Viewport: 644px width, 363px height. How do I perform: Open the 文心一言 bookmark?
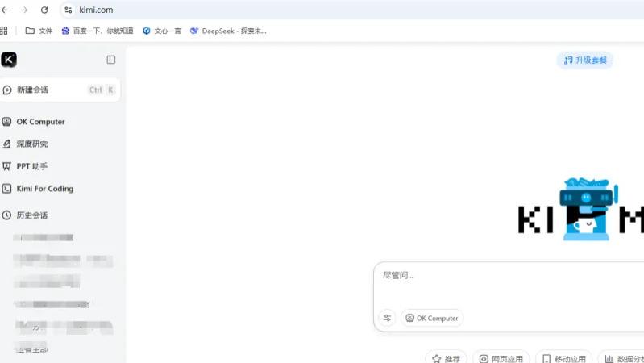162,31
